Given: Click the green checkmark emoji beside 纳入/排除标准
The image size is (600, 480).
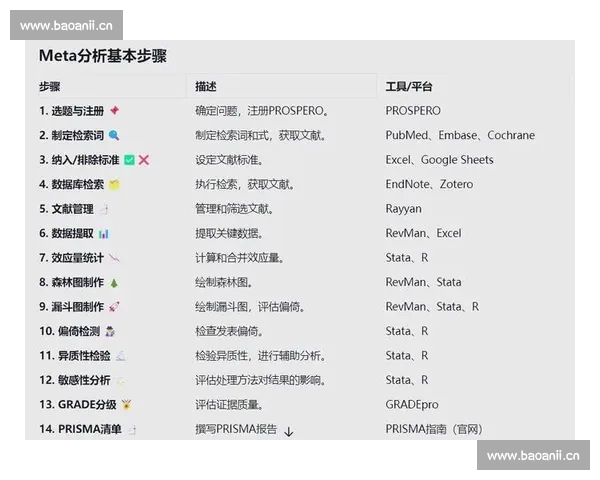Looking at the screenshot, I should (130, 160).
